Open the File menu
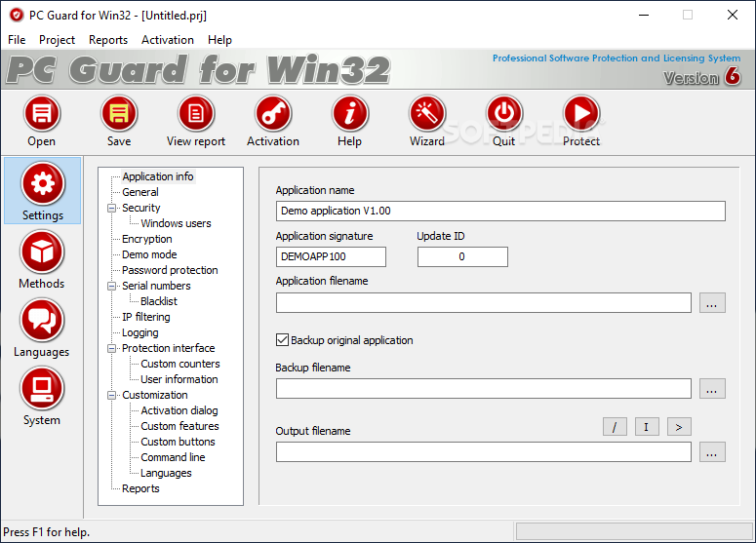This screenshot has width=756, height=543. click(17, 40)
